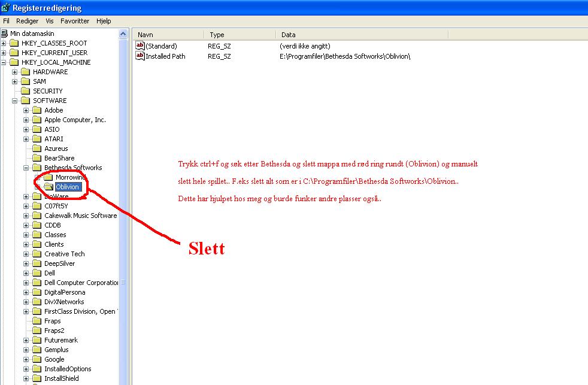Select the FirstClass Division key
The width and height of the screenshot is (588, 385).
(x=81, y=311)
